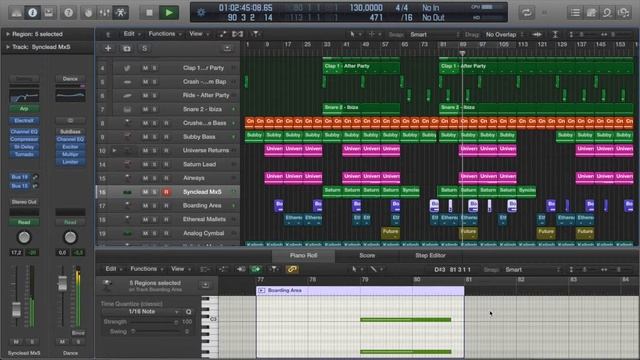640x360 pixels.
Task: Toggle Tracks waveform horizontal zoom icon
Action: pos(537,35)
